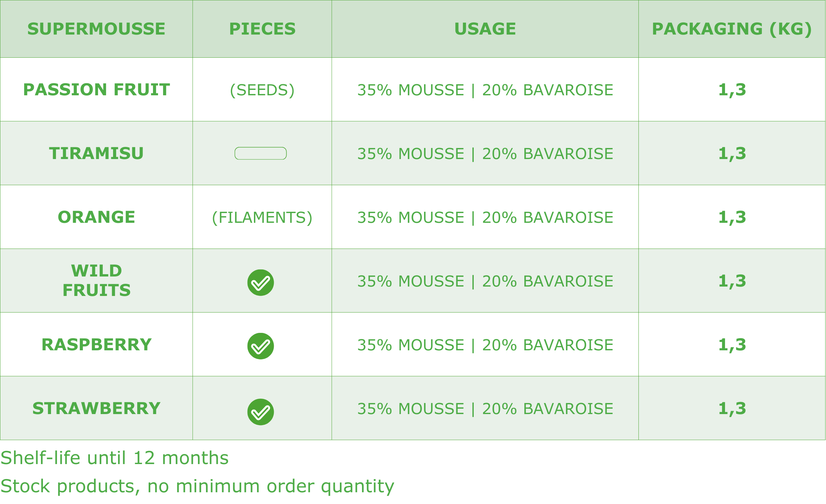Click the Raspberry checkmark icon

coord(260,346)
